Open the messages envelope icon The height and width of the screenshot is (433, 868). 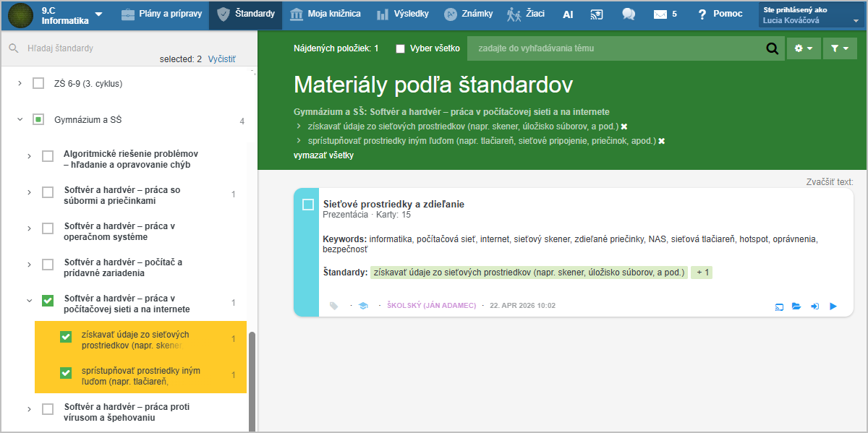point(660,14)
